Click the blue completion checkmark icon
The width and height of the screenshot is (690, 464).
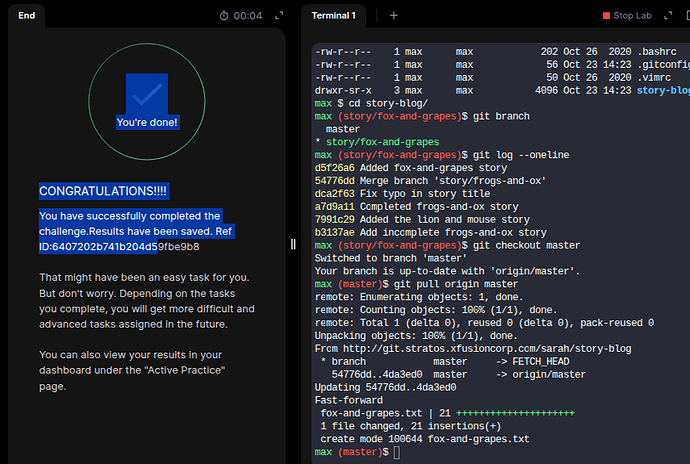147,94
